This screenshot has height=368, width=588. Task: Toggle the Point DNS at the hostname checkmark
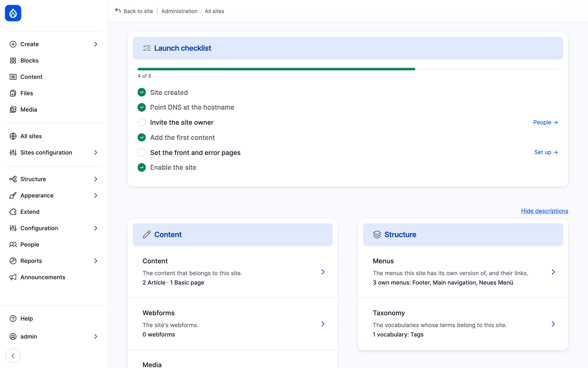(x=142, y=107)
